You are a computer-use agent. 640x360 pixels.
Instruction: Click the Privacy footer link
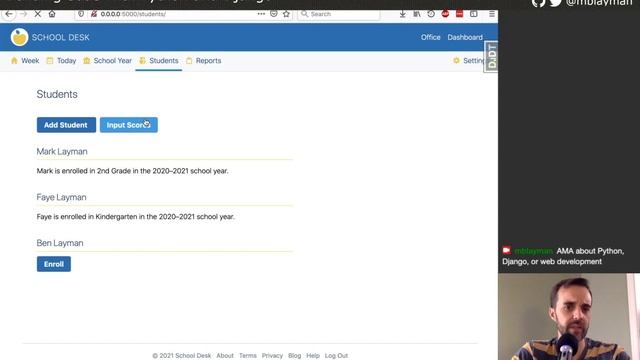pos(272,356)
